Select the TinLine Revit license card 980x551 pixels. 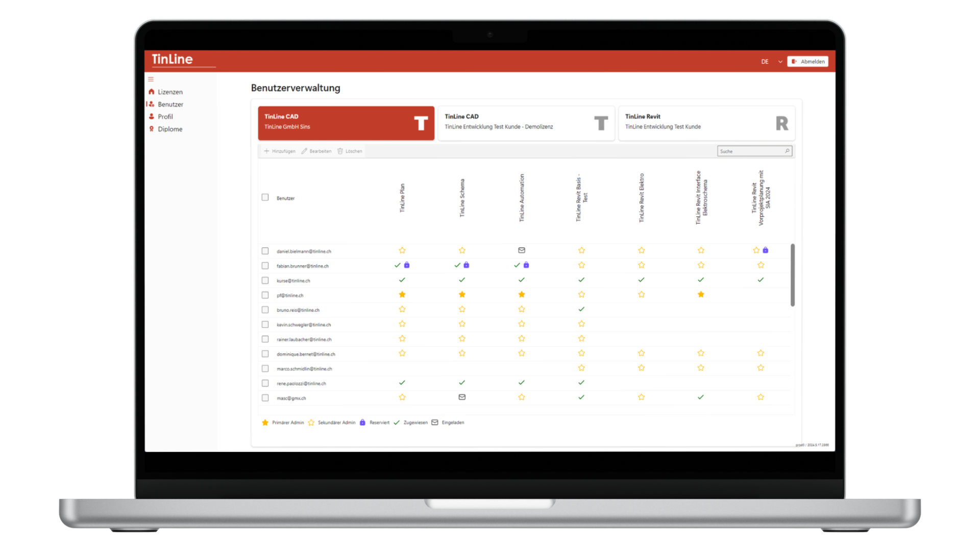[707, 123]
